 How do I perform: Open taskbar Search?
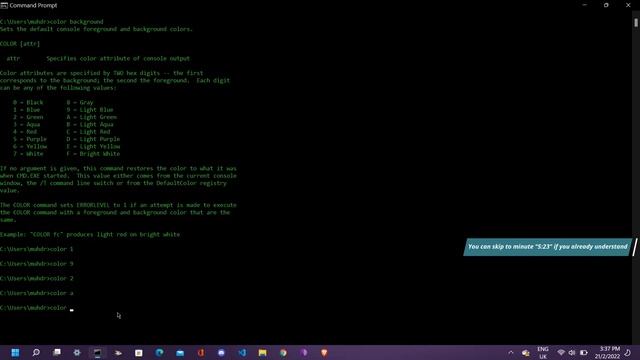(x=36, y=353)
